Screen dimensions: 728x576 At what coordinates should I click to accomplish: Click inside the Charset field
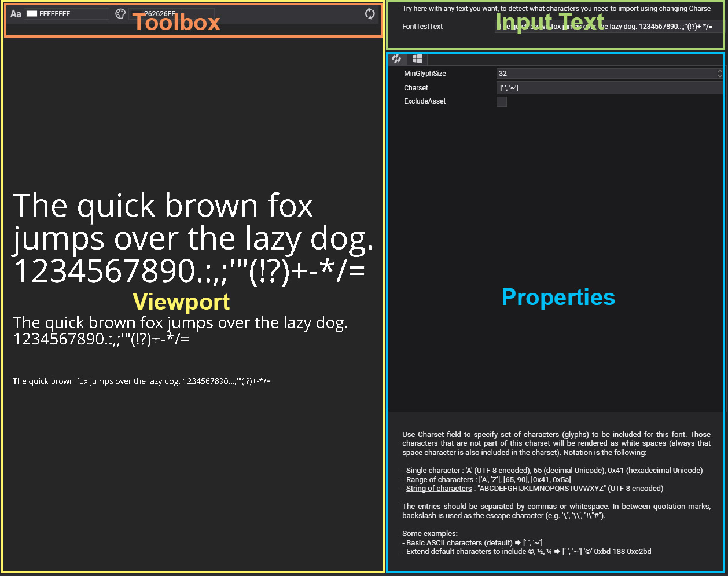pos(608,88)
